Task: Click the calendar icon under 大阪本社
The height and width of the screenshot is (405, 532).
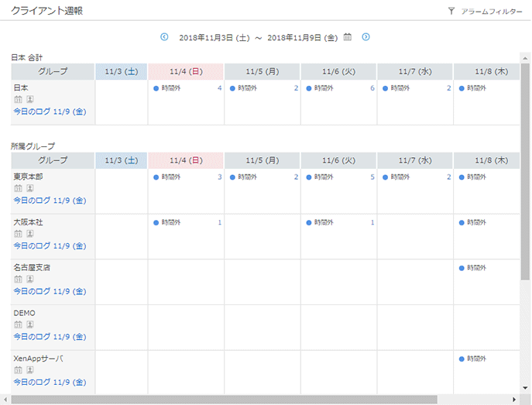Action: click(x=18, y=234)
